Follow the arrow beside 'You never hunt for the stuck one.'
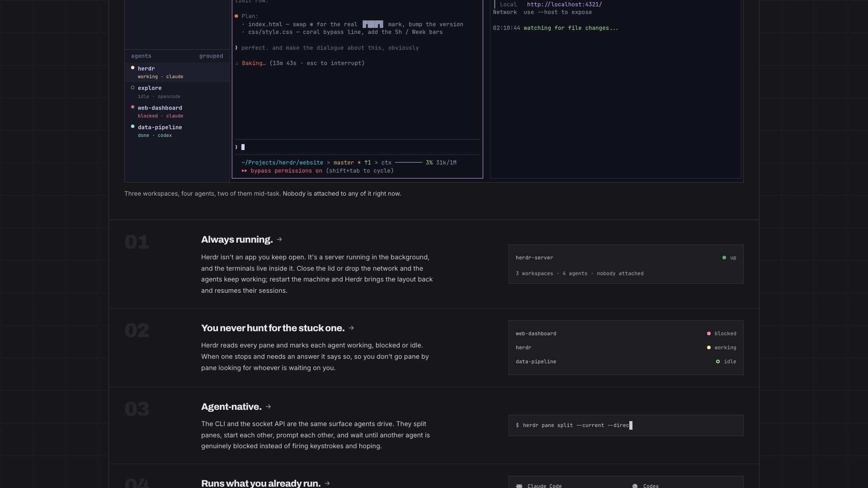 [351, 328]
